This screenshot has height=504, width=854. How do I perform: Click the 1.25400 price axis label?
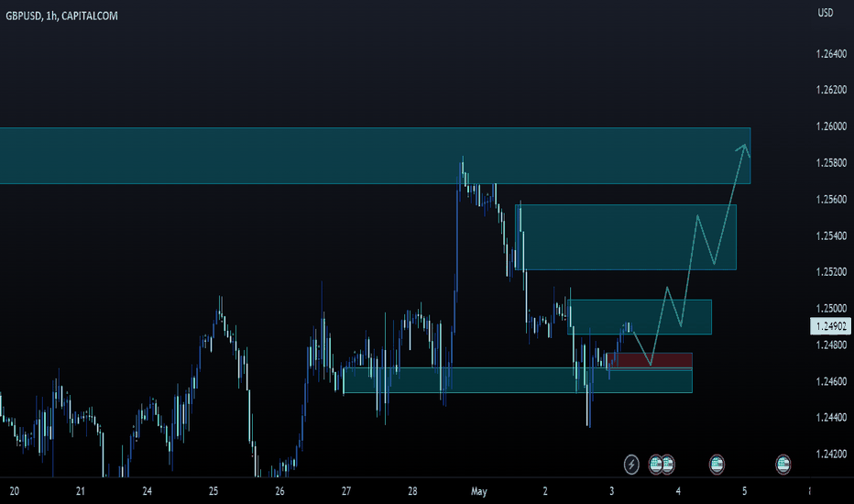pos(831,236)
